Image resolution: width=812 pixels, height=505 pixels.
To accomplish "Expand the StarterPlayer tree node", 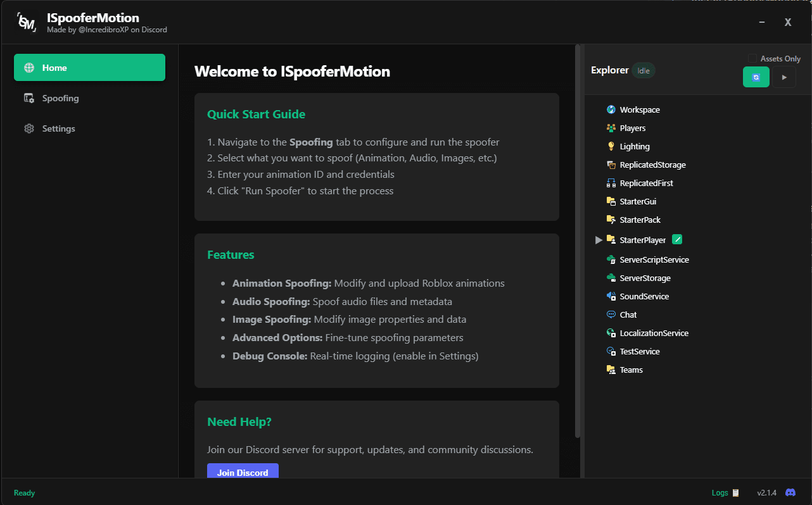I will pyautogui.click(x=599, y=239).
